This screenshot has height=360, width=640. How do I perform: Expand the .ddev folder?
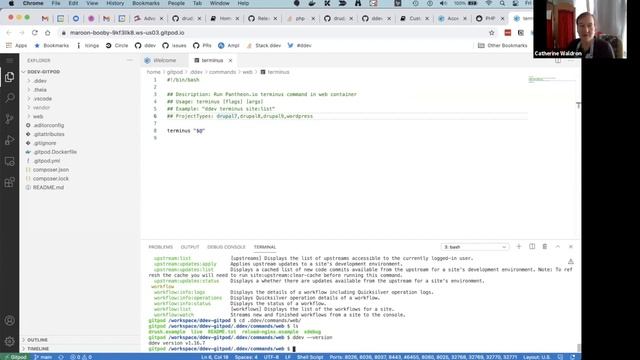coord(40,81)
